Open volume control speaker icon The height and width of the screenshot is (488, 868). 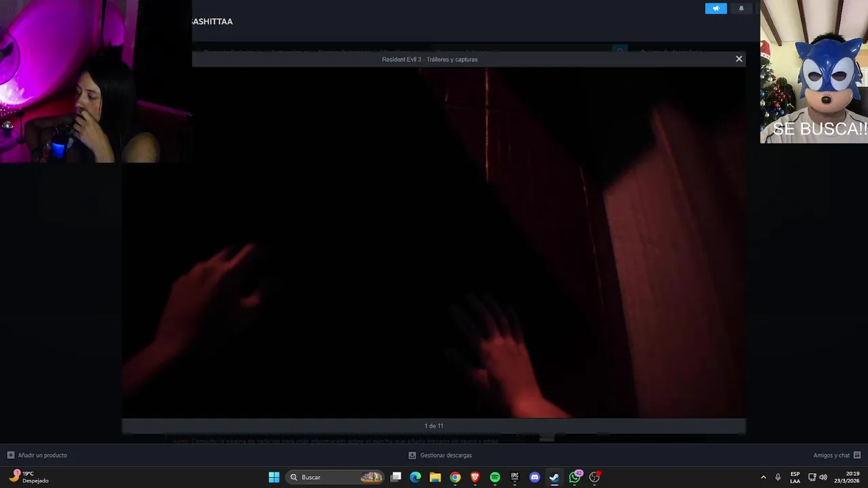pos(823,477)
